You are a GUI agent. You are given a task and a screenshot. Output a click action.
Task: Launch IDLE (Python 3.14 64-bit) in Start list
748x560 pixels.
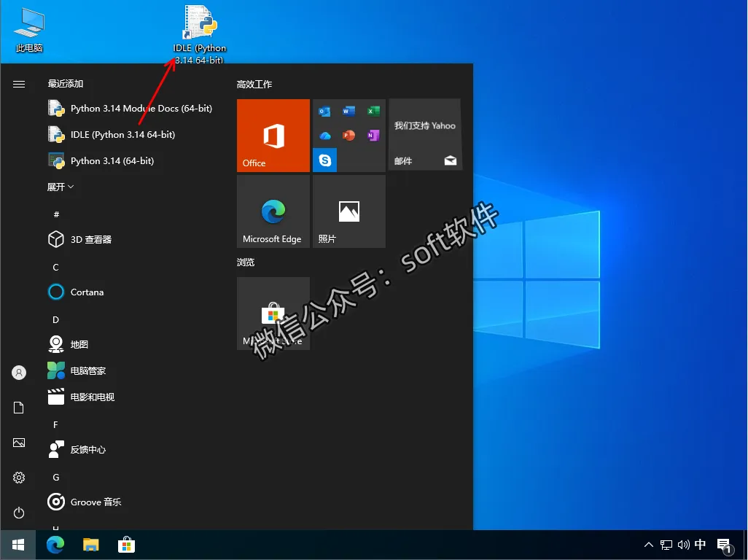pos(112,135)
